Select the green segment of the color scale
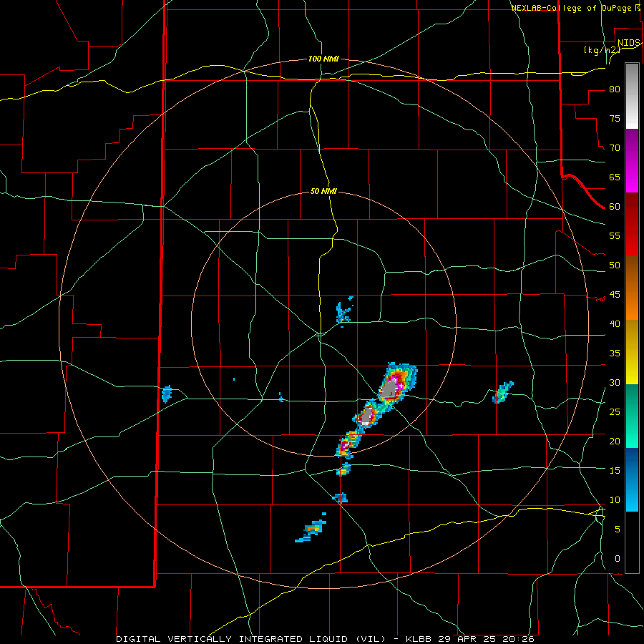Viewport: 644px width, 644px height. (632, 416)
